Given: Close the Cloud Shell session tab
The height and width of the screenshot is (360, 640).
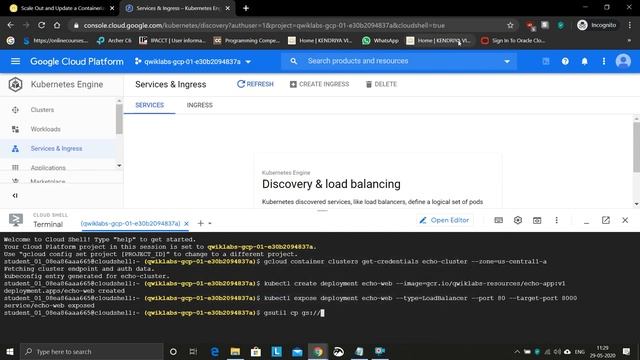Looking at the screenshot, I should pyautogui.click(x=187, y=224).
